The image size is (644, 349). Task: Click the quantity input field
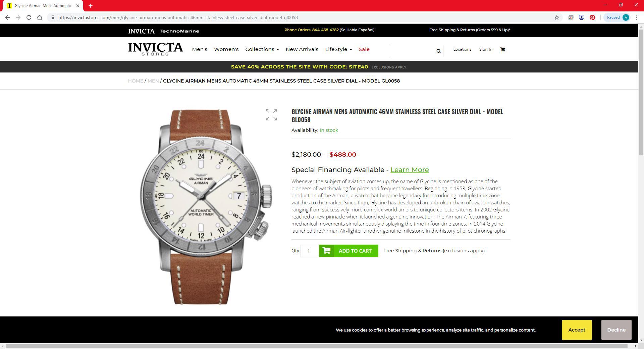click(x=309, y=251)
